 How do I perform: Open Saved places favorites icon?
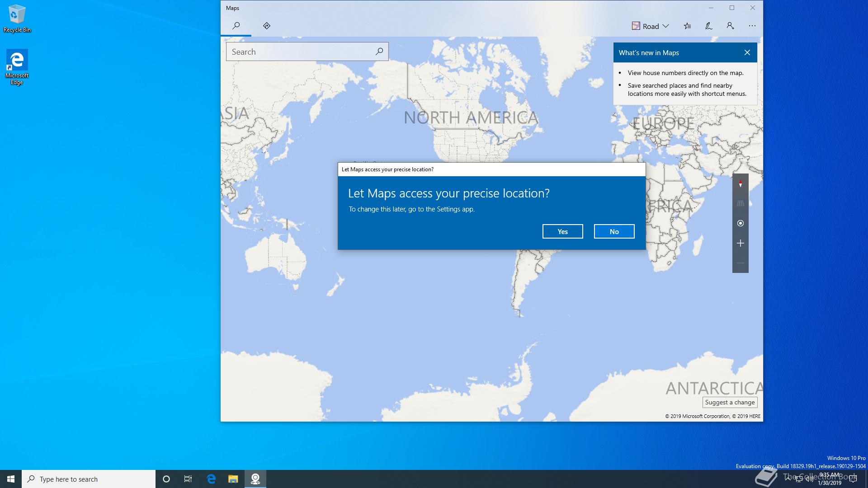coord(687,26)
